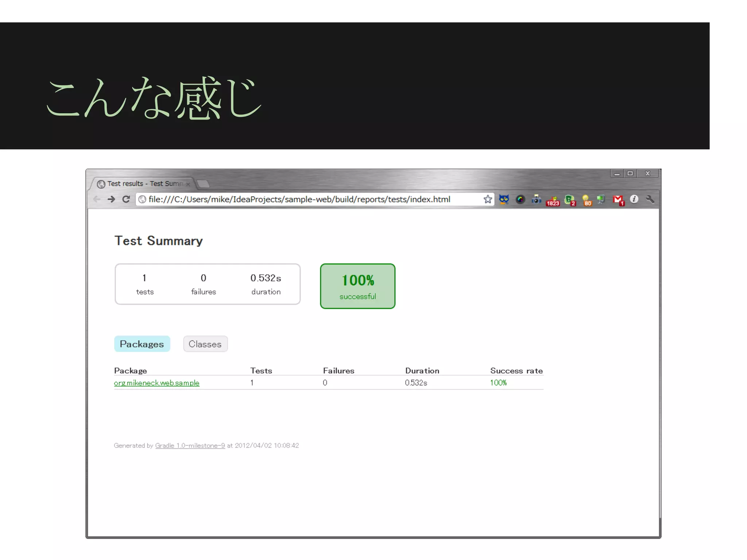
Task: Click the 100% successful indicator box
Action: click(357, 286)
